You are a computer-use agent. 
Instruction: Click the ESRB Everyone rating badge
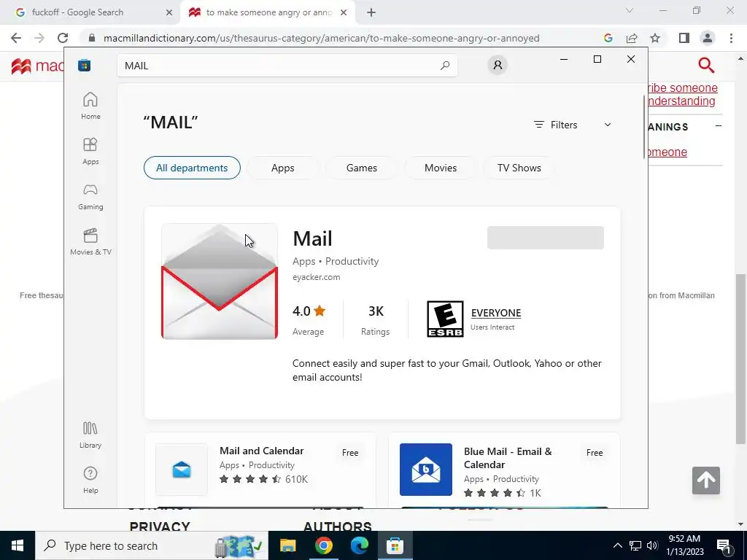tap(445, 319)
